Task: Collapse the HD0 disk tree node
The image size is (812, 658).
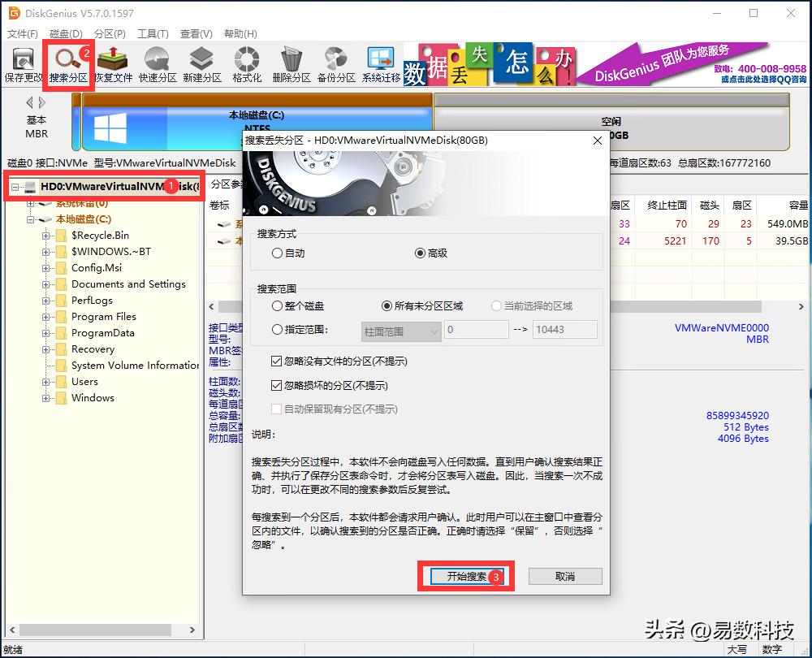Action: point(15,187)
